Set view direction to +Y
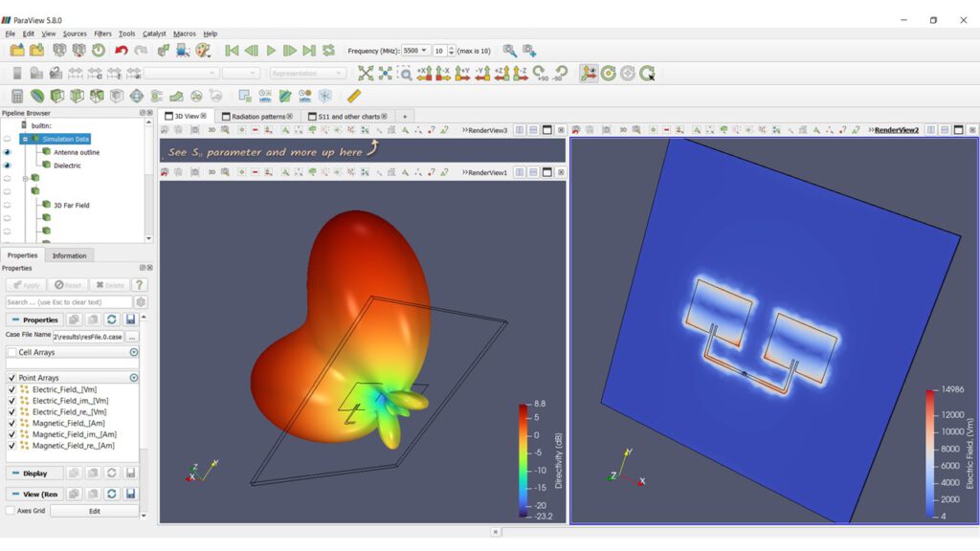The image size is (980, 551). 462,74
